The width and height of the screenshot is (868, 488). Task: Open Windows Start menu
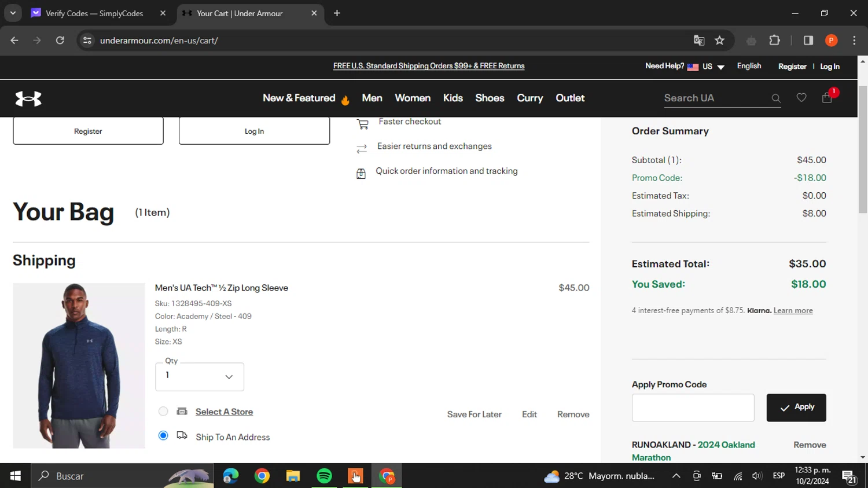click(x=16, y=476)
